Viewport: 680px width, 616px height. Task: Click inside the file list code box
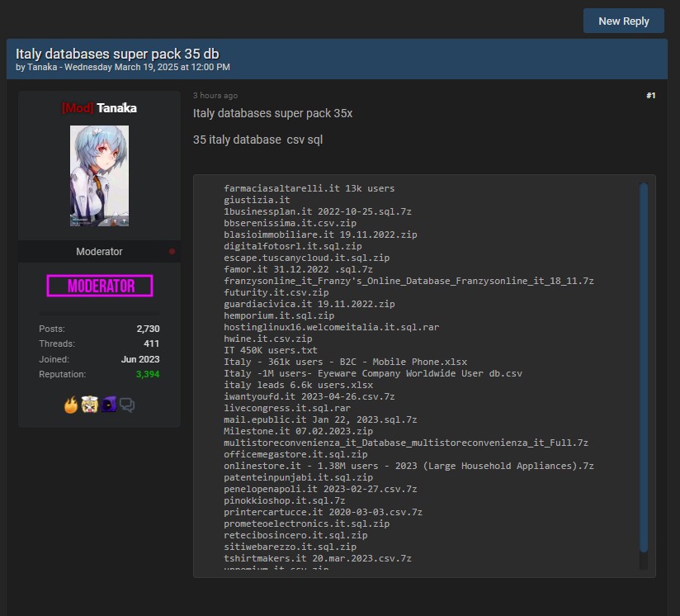413,372
